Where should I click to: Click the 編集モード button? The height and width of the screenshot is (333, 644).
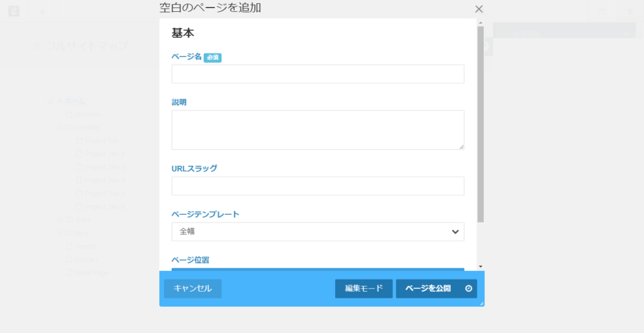pos(364,288)
